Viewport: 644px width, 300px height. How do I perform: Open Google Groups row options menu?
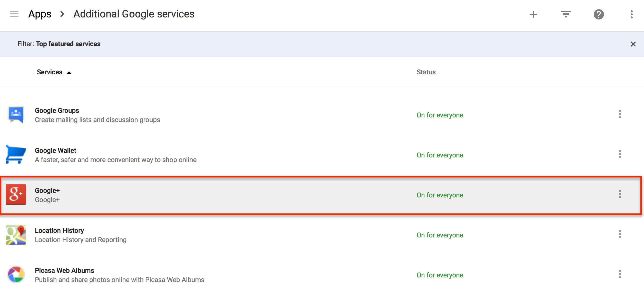click(x=620, y=114)
